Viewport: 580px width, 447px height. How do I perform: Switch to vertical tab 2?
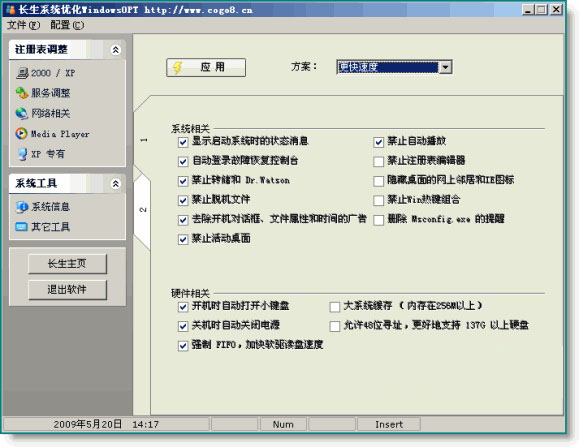[x=143, y=210]
